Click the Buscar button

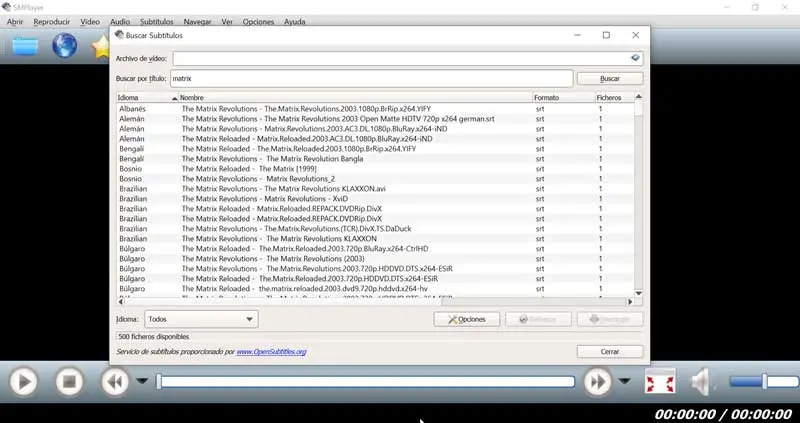tap(610, 79)
